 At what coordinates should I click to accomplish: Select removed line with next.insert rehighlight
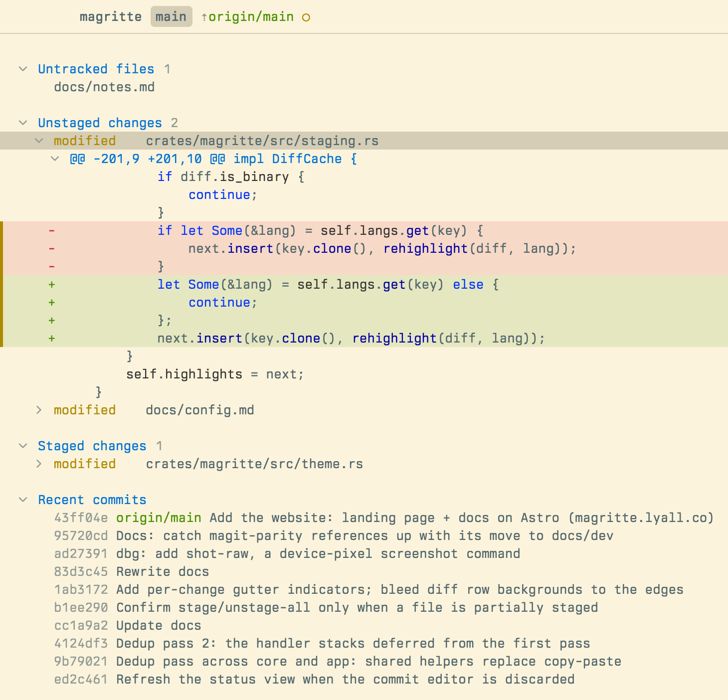click(x=364, y=248)
